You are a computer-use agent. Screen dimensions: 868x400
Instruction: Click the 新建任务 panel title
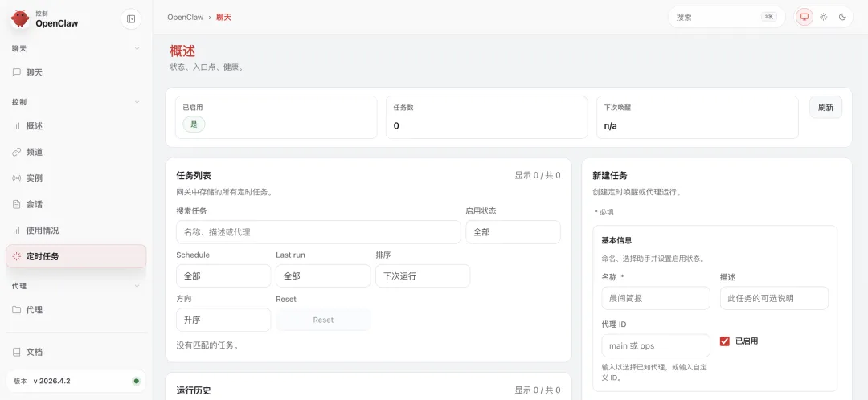[610, 175]
